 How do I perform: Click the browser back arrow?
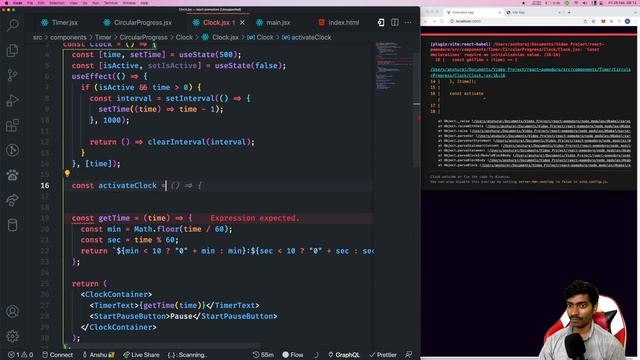coord(426,21)
